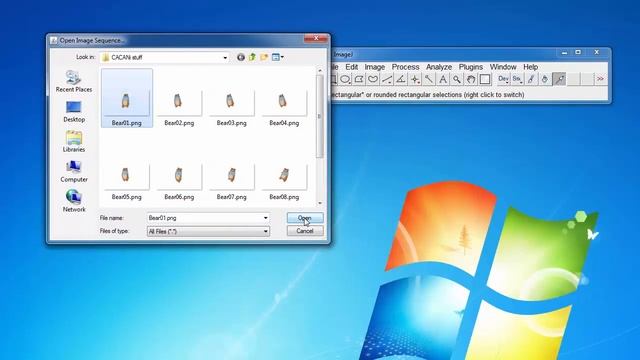Select the Text tool in ImageJ

click(x=443, y=79)
